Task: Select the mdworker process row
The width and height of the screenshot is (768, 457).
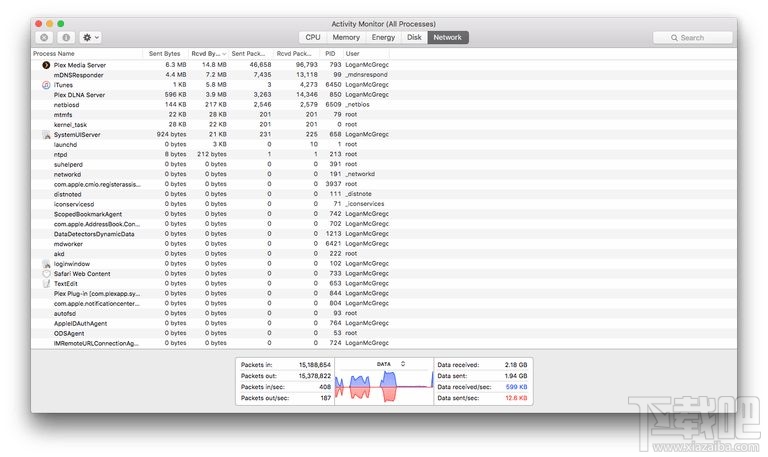Action: pyautogui.click(x=384, y=244)
